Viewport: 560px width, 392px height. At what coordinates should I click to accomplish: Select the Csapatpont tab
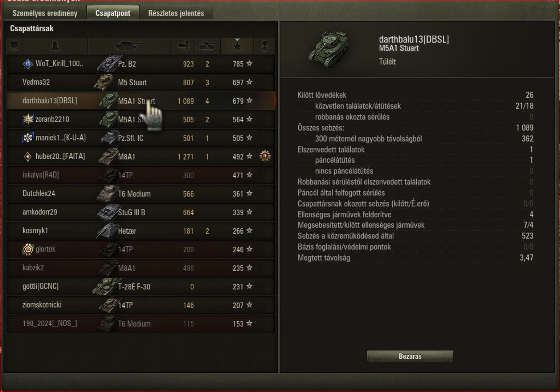(113, 13)
